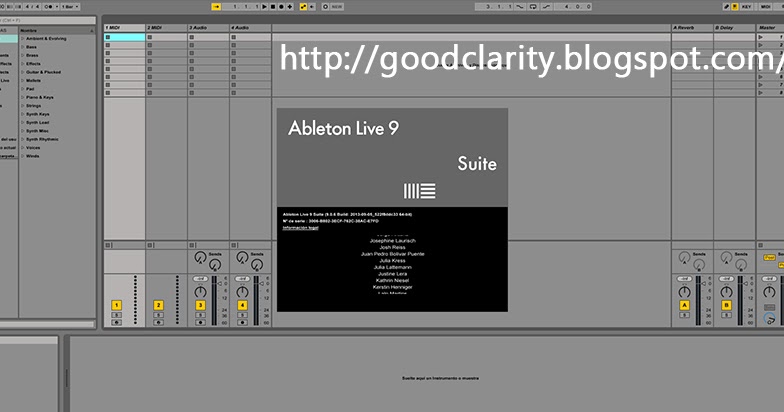This screenshot has width=784, height=412.
Task: Toggle the yellow Automation Arm button
Action: (303, 6)
